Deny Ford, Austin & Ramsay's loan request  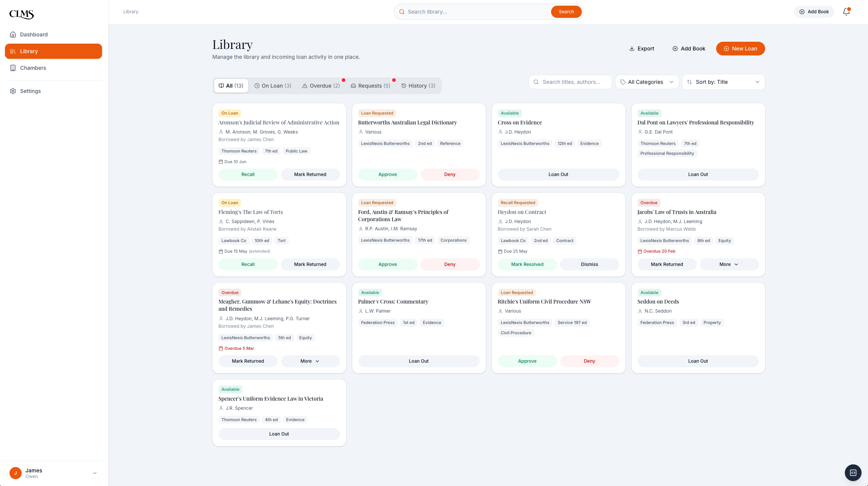pyautogui.click(x=450, y=264)
